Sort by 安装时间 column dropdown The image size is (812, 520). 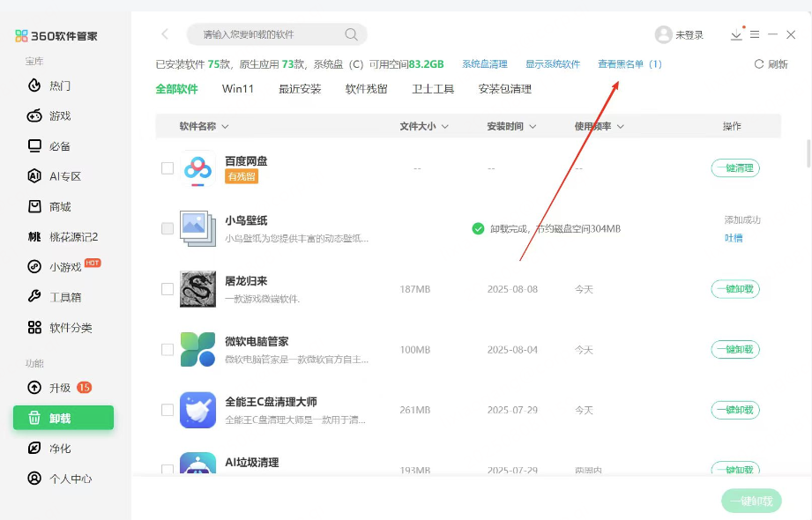[x=533, y=127]
